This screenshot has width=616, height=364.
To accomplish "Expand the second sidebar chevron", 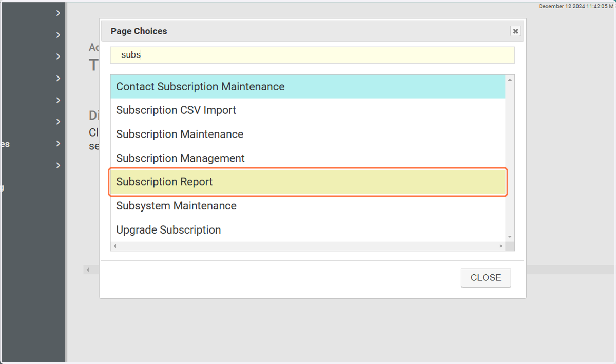I will [59, 35].
